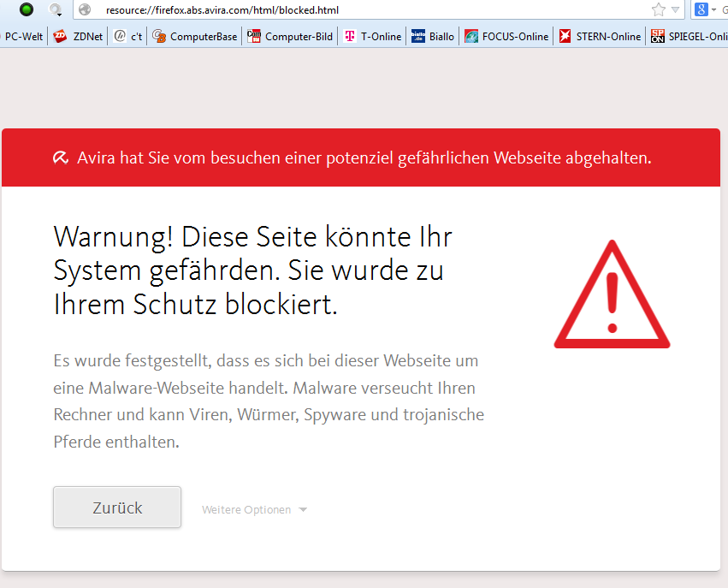Open the Biallo bookmark
The image size is (728, 588).
[x=433, y=36]
